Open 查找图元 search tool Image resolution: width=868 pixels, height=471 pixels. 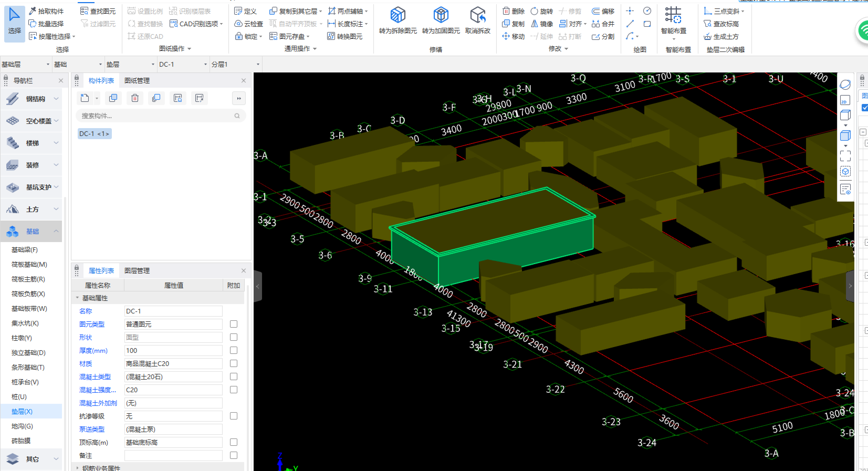(x=98, y=11)
